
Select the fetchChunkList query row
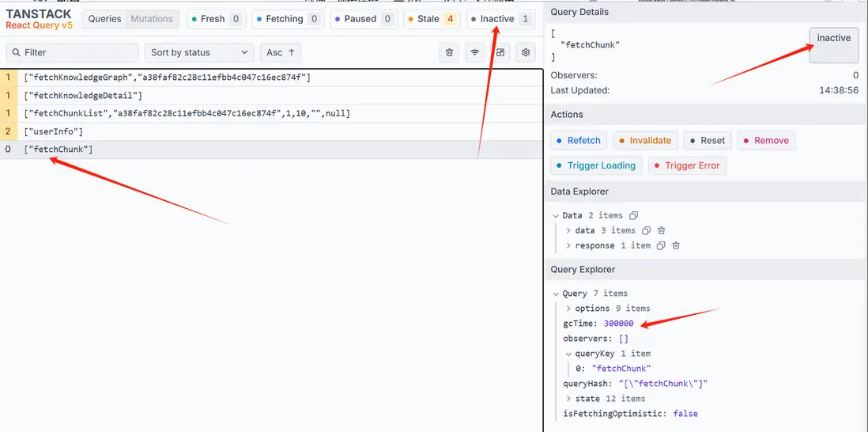click(x=271, y=114)
